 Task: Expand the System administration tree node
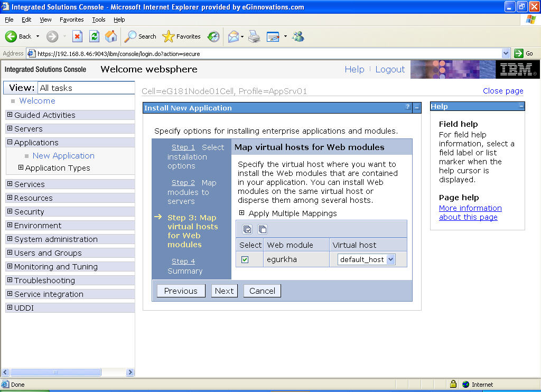pos(10,239)
